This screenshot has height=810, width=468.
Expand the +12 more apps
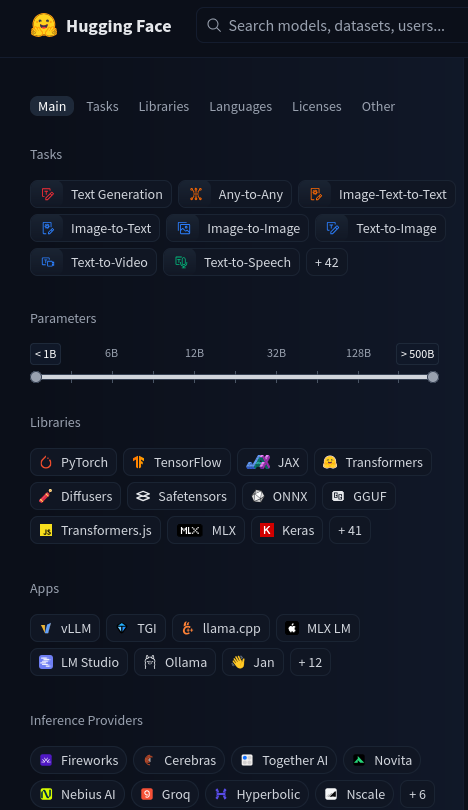[310, 662]
